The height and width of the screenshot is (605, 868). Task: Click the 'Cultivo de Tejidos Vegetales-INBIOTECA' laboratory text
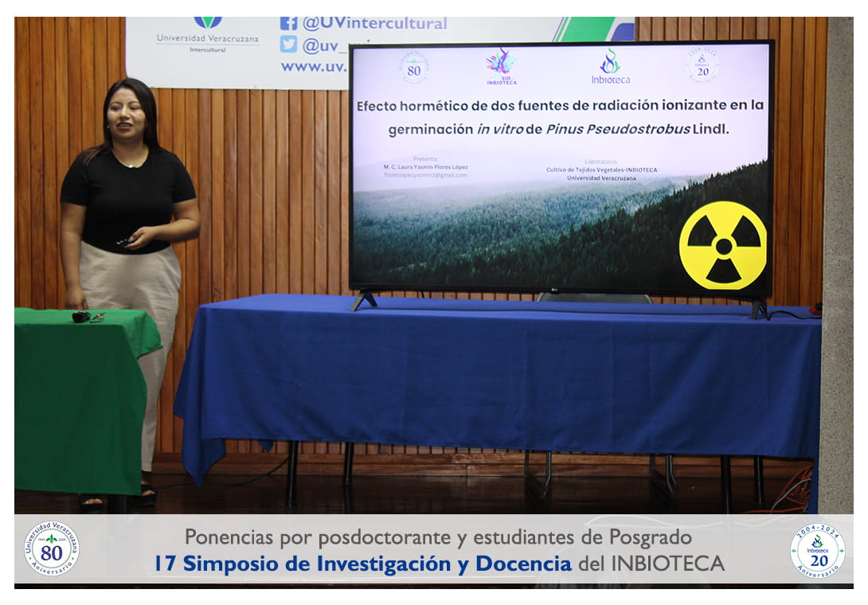[x=601, y=170]
